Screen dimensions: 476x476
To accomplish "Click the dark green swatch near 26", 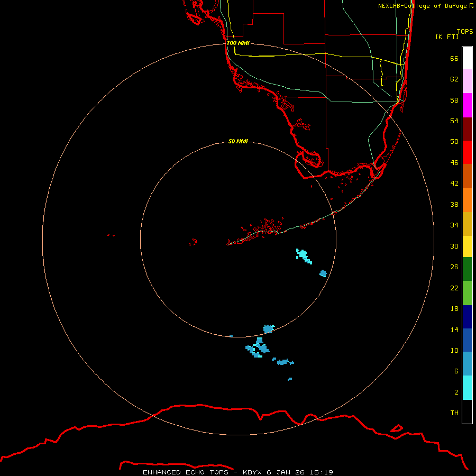I will tap(467, 269).
